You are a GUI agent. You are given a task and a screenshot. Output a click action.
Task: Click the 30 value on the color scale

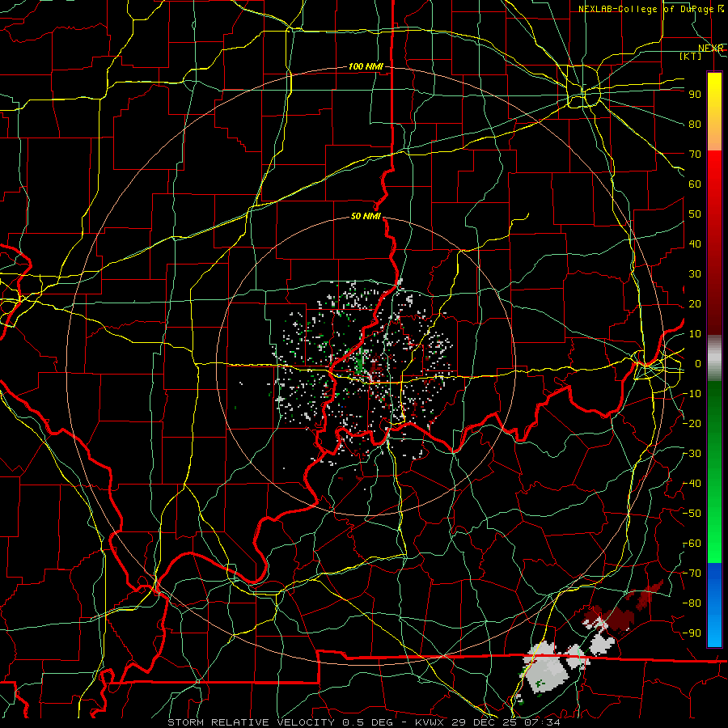pos(695,273)
